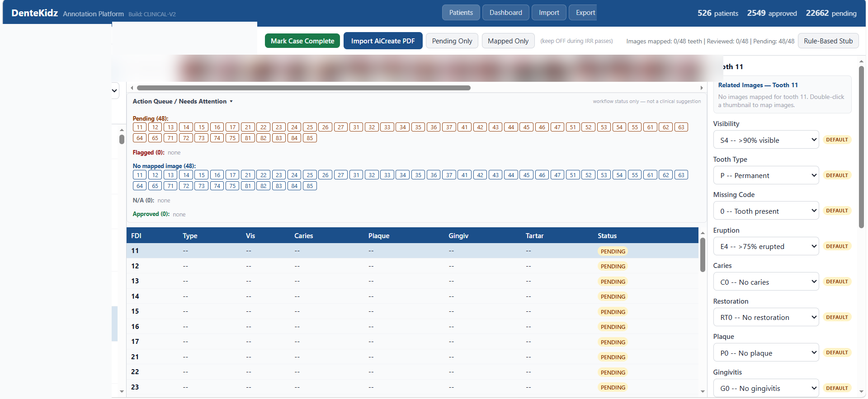Click right panel scroll down arrow
Viewport: 868px width, 399px height.
(861, 391)
